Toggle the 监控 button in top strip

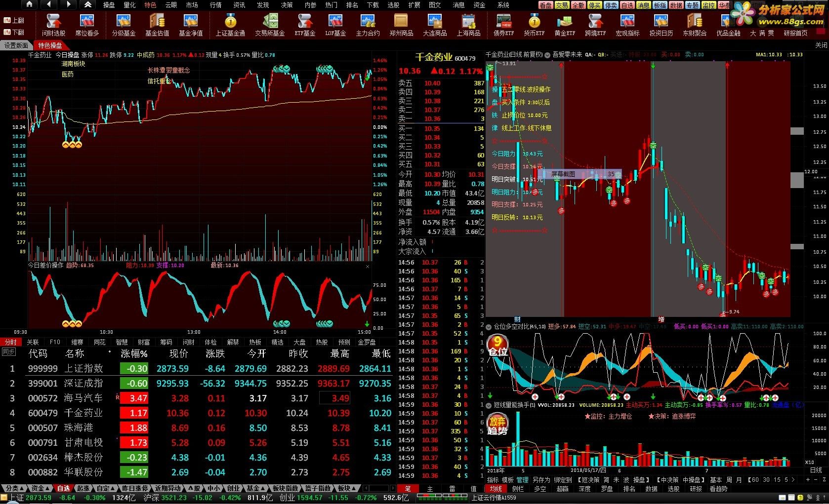point(708,5)
